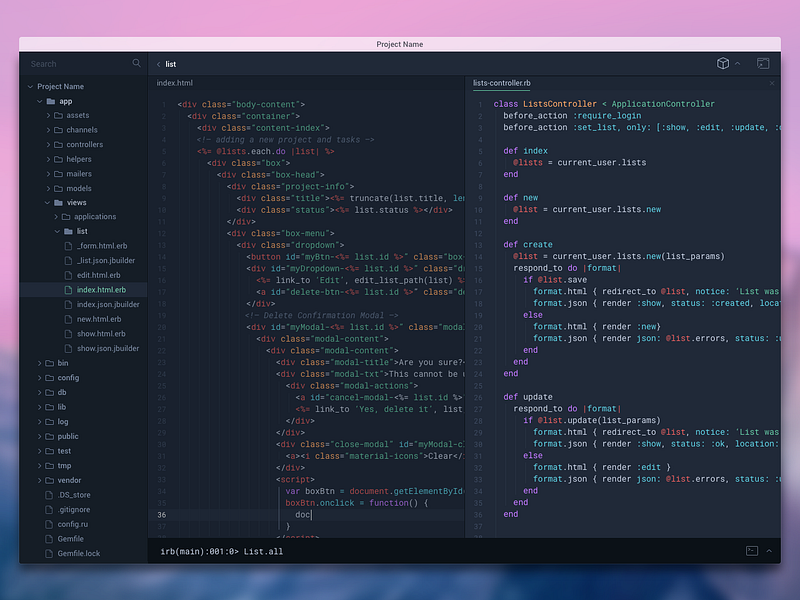Image resolution: width=800 pixels, height=600 pixels.
Task: Collapse the Project Name root tree
Action: [x=30, y=87]
